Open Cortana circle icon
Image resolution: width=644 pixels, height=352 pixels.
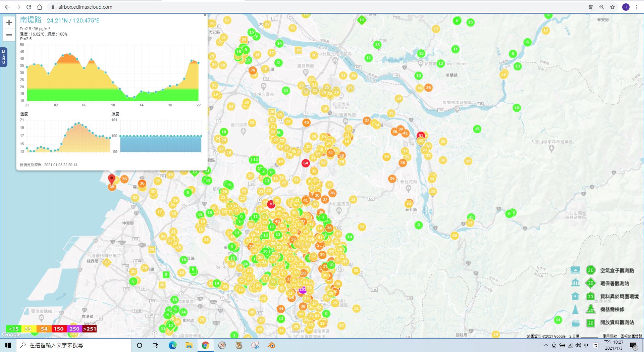140,345
